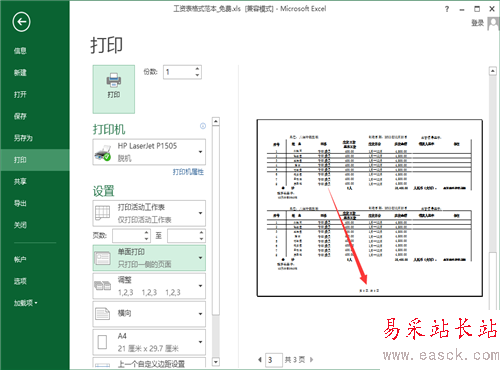The height and width of the screenshot is (370, 500).
Task: Choose 打开 from the backstage menu
Action: (x=20, y=94)
